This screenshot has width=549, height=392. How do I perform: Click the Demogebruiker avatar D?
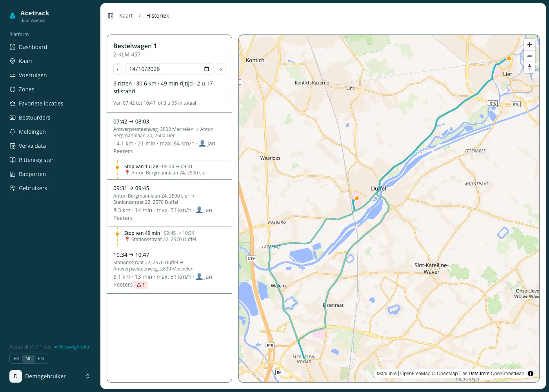pos(16,376)
